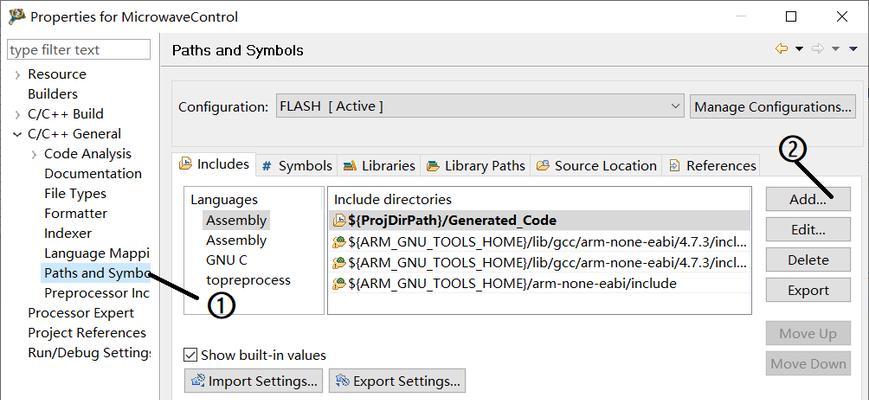869x400 pixels.
Task: Expand the Code Analysis tree node
Action: [35, 155]
